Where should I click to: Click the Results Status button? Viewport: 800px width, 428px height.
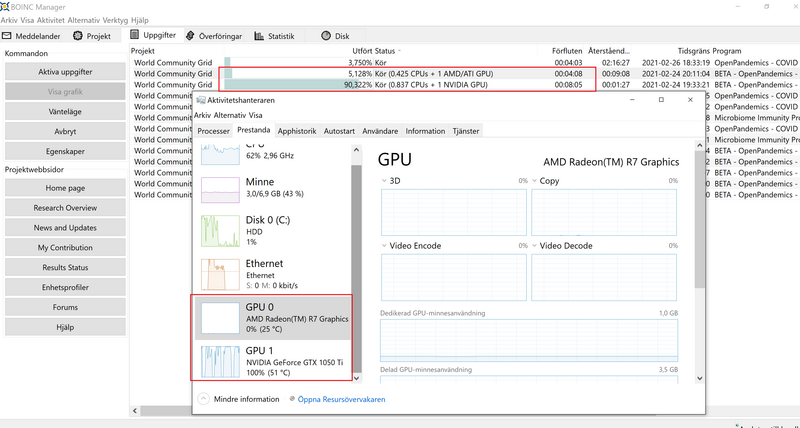click(x=65, y=268)
